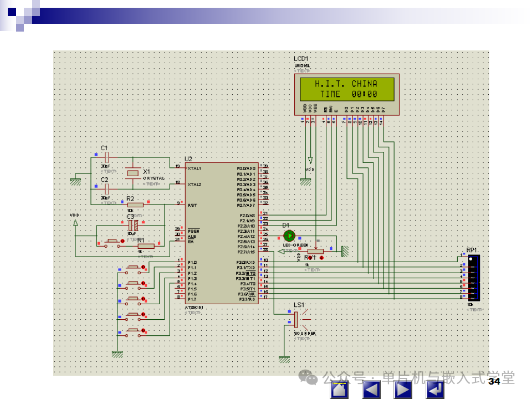The image size is (532, 399).
Task: Click the 'P3.7/RD' pin label
Action: click(247, 299)
